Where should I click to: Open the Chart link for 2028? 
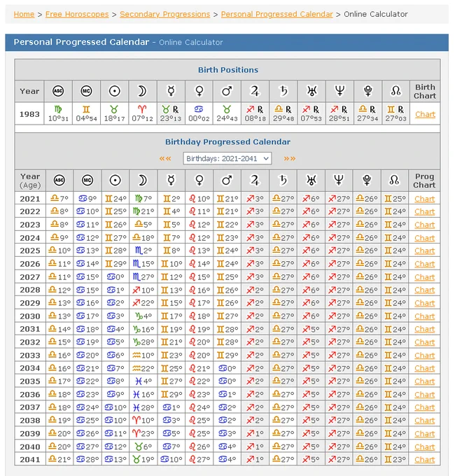pos(425,290)
